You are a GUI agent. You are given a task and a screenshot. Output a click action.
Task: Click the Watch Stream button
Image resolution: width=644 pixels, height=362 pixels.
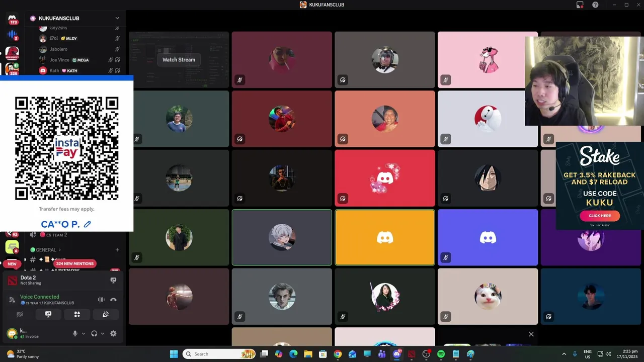point(179,59)
